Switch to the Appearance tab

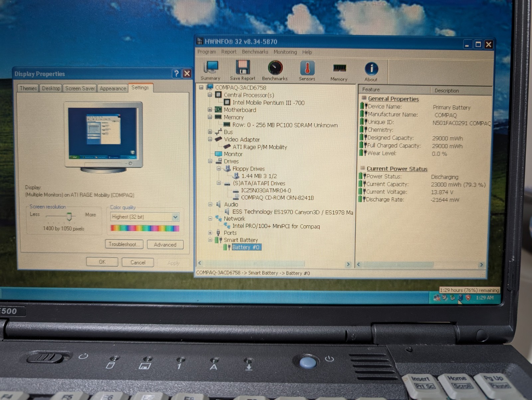click(x=113, y=88)
